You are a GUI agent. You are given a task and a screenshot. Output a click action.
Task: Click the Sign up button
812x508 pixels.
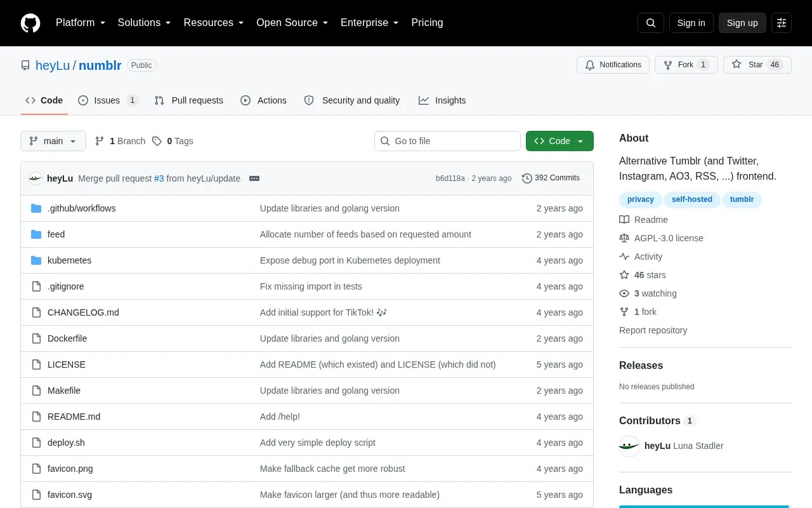pos(742,23)
